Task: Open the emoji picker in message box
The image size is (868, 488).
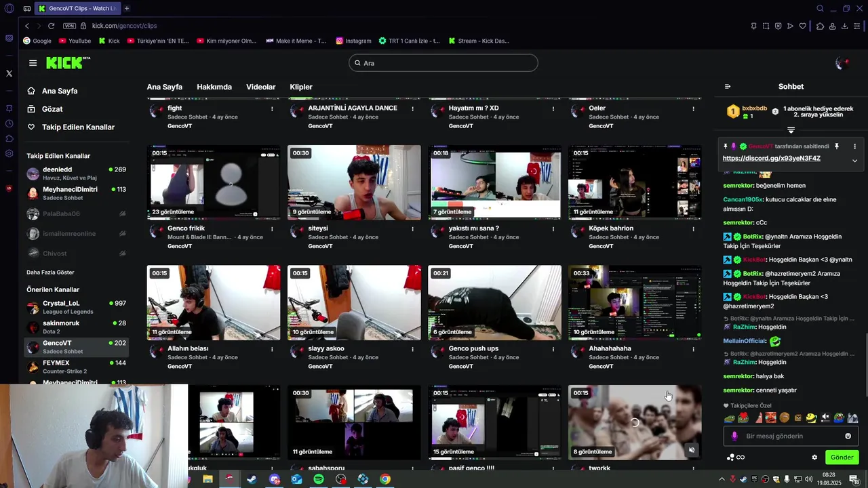Action: point(848,436)
